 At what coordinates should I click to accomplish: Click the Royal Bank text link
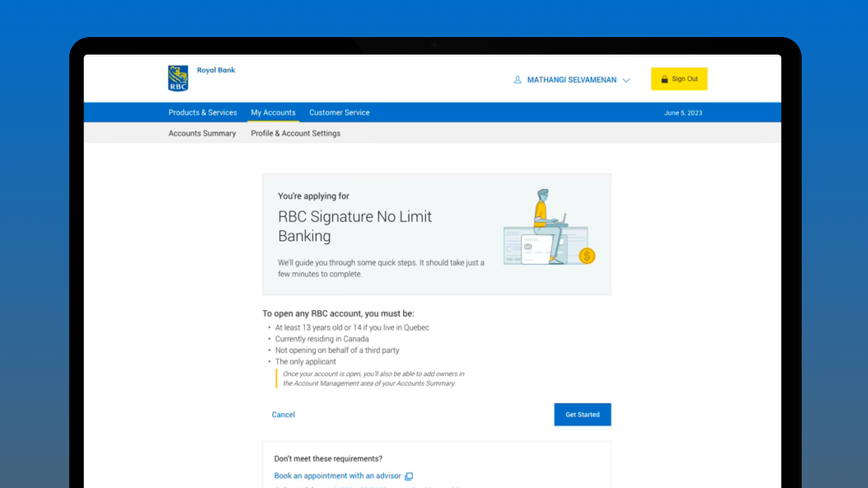(x=216, y=70)
